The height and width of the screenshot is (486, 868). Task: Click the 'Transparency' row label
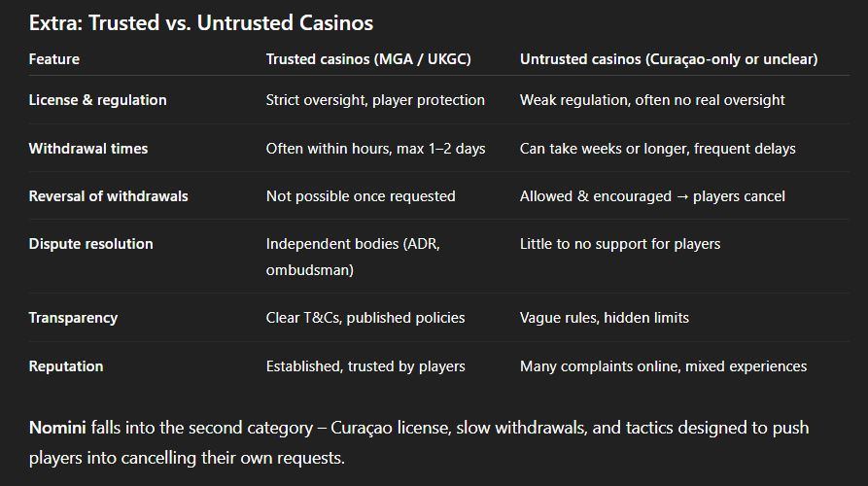[73, 318]
